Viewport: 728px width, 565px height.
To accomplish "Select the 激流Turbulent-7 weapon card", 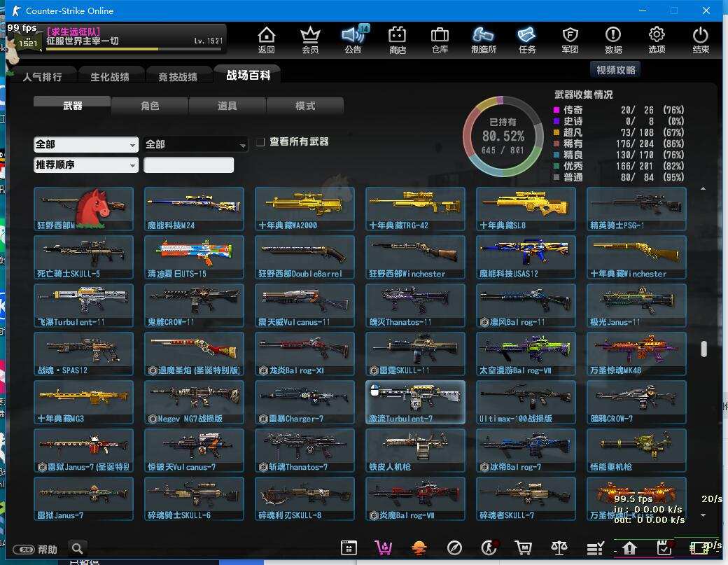I will 415,402.
